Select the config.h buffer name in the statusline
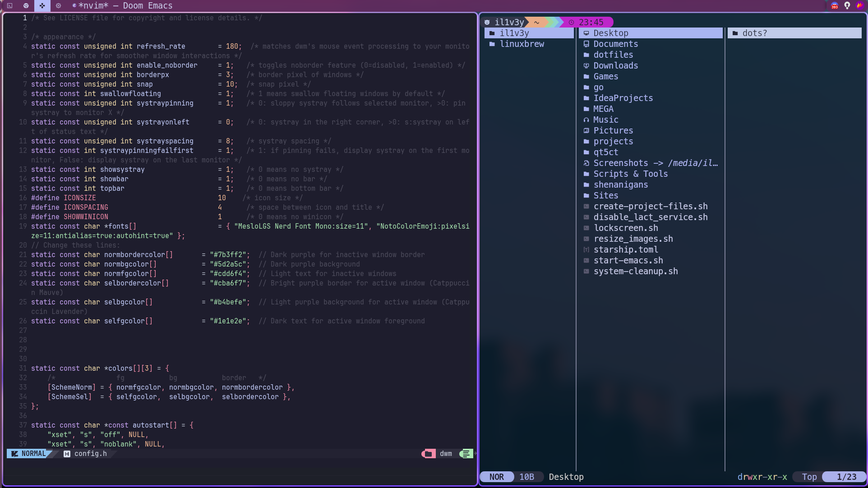 (91, 454)
